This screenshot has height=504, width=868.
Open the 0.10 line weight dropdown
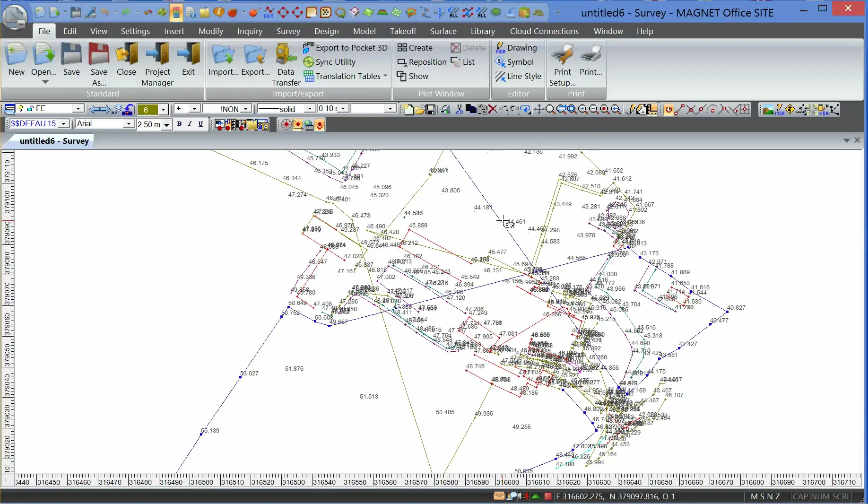tap(343, 109)
